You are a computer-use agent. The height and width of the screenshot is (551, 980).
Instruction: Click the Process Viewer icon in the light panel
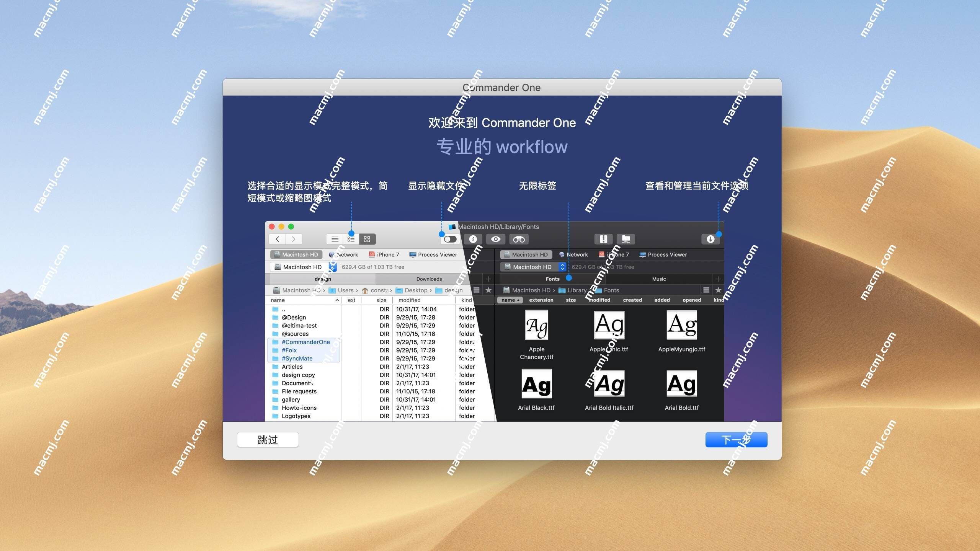tap(413, 255)
